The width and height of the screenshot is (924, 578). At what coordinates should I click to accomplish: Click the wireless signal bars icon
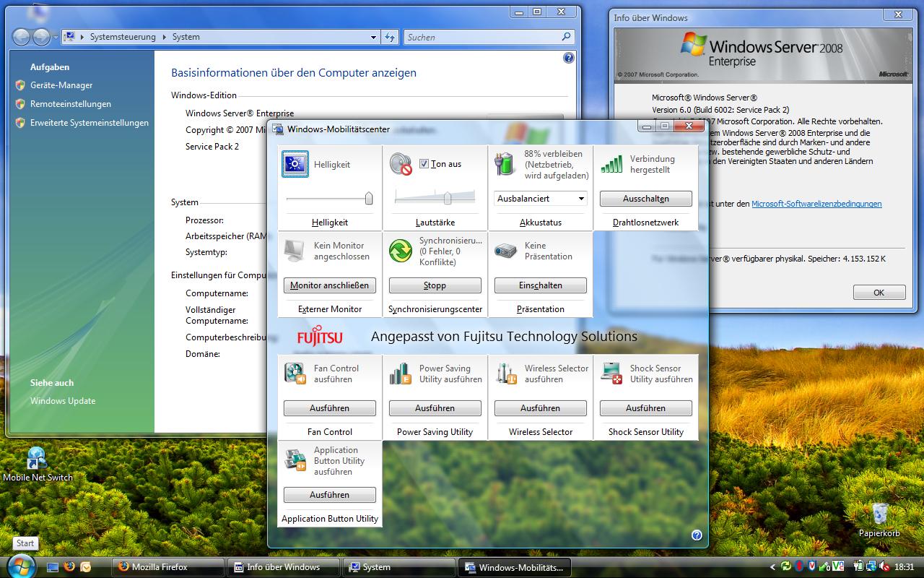pyautogui.click(x=611, y=164)
